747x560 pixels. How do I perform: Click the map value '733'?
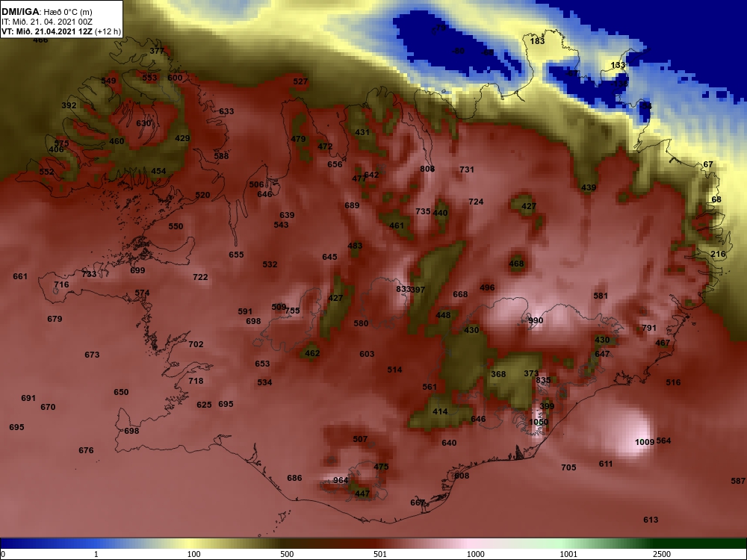click(x=89, y=274)
